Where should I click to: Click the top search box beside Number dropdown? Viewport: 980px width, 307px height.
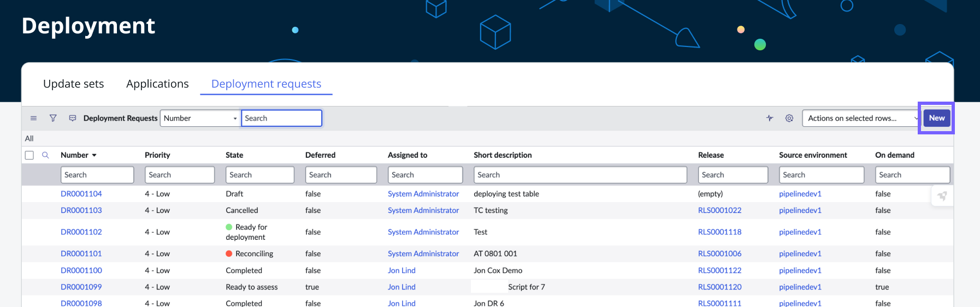(x=281, y=118)
